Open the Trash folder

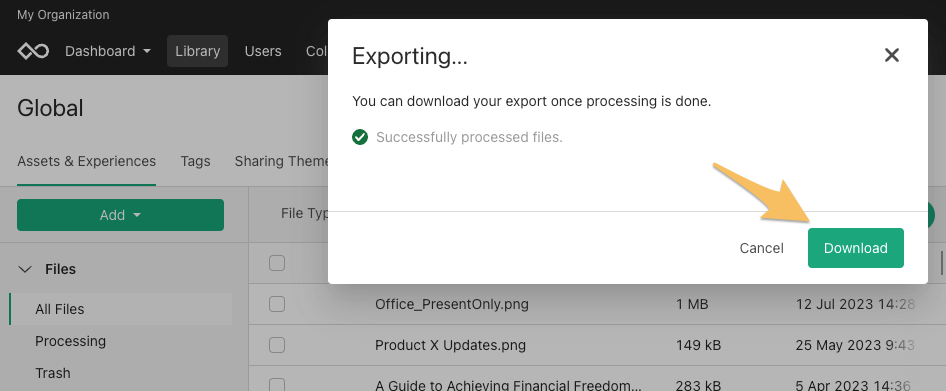pos(52,373)
